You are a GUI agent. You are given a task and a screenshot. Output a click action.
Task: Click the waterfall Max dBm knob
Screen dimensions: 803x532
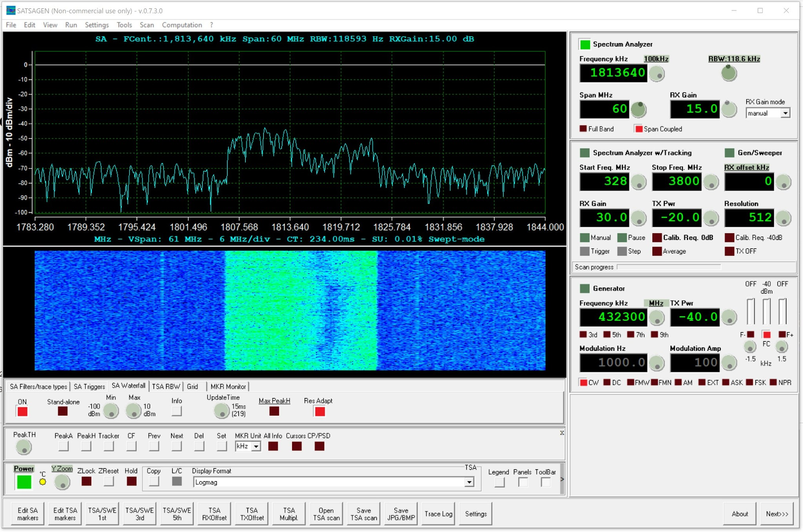(133, 412)
